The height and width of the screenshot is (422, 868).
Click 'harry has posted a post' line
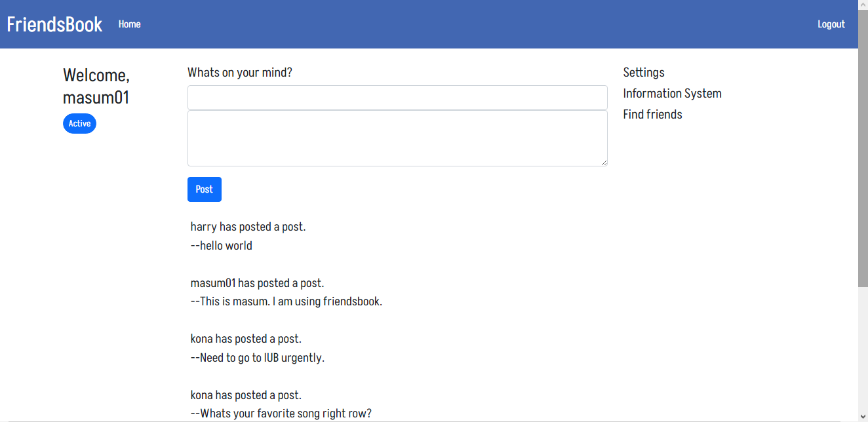(248, 227)
